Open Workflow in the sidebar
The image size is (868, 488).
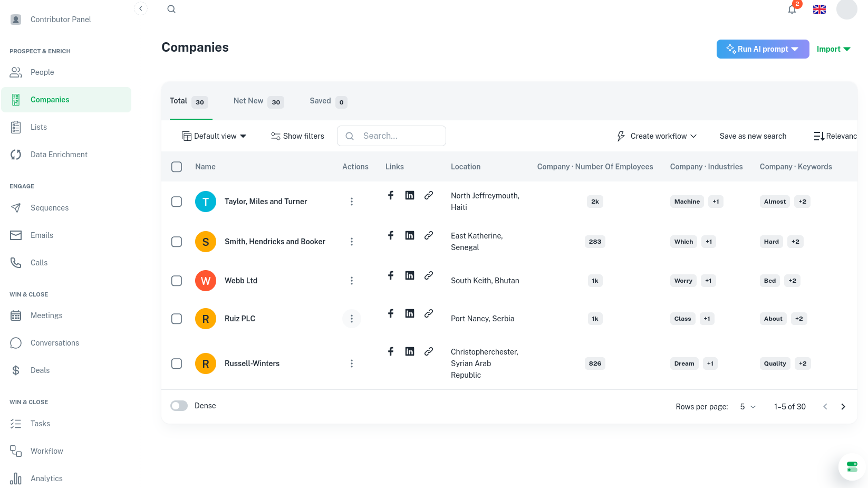pos(66,451)
